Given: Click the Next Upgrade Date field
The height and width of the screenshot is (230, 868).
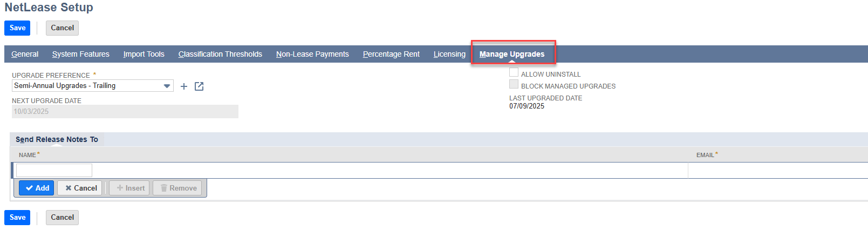Looking at the screenshot, I should point(125,111).
